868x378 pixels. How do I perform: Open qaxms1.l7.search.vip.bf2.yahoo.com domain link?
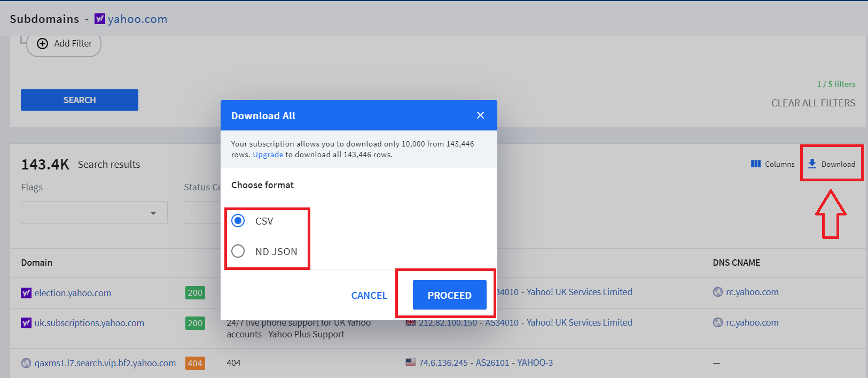tap(105, 363)
